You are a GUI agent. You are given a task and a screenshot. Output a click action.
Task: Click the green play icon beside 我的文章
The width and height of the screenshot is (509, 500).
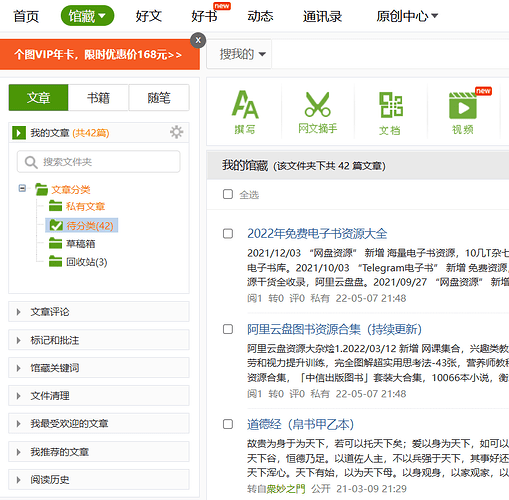tap(19, 133)
